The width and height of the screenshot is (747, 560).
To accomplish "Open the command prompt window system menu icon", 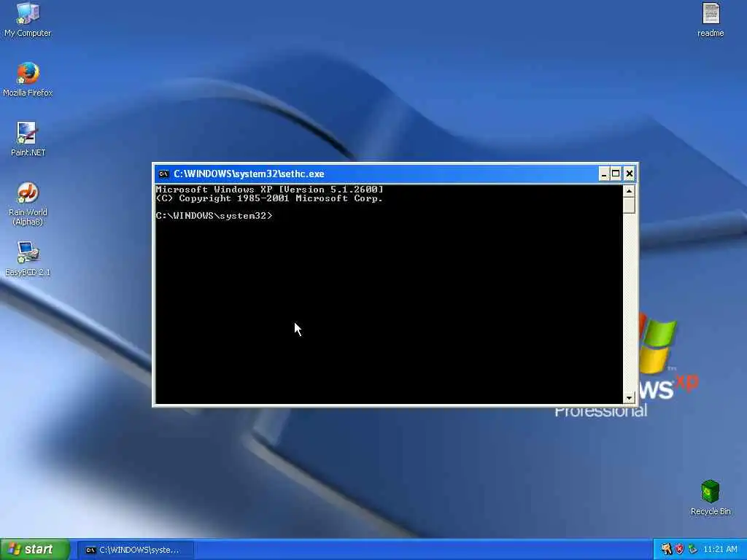I will [x=163, y=174].
